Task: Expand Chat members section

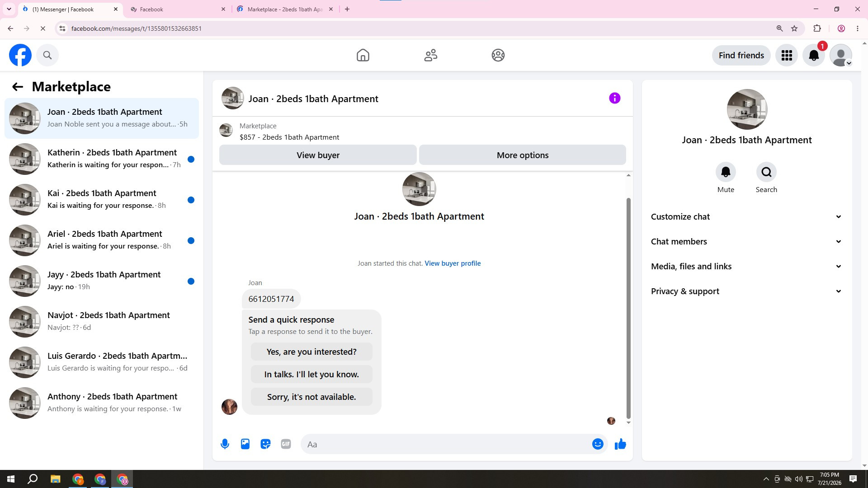Action: (x=747, y=242)
